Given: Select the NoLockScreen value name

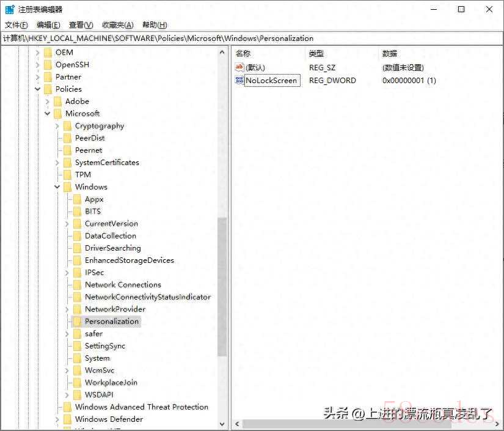Looking at the screenshot, I should coord(271,81).
